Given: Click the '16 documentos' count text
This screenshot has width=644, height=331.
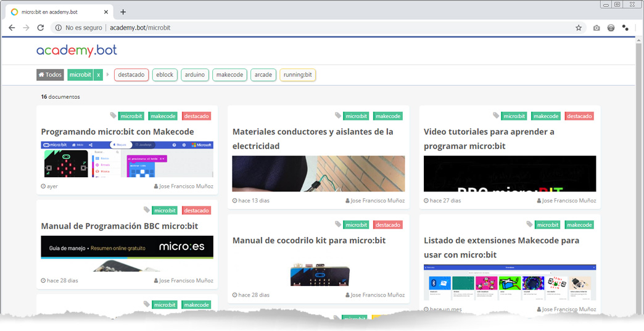Looking at the screenshot, I should coord(60,97).
